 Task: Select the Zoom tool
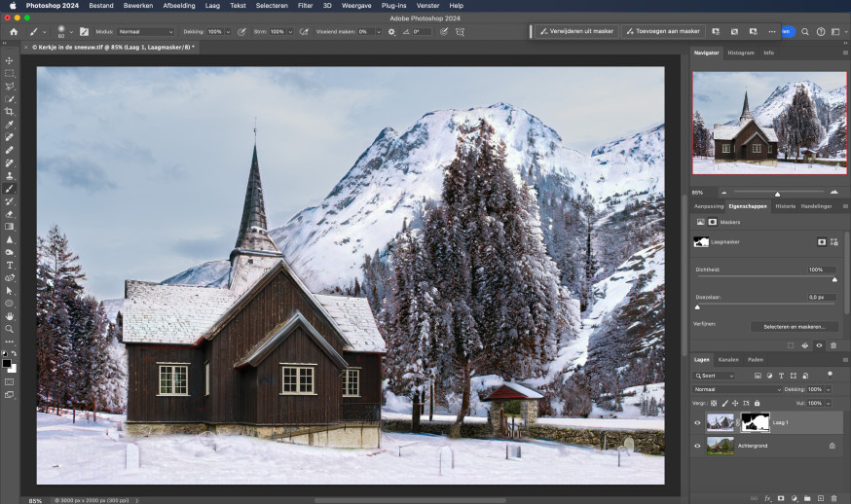(x=9, y=329)
